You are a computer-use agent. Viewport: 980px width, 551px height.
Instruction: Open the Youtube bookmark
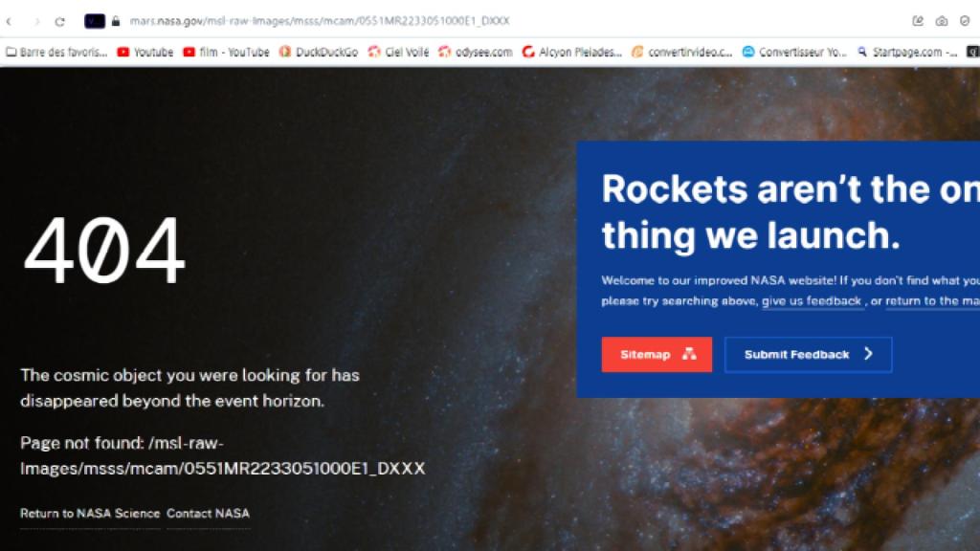pyautogui.click(x=145, y=52)
